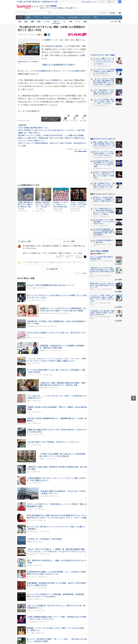Select the スポーツ category tab
Screen dimensions: 138x644
click(56, 21)
